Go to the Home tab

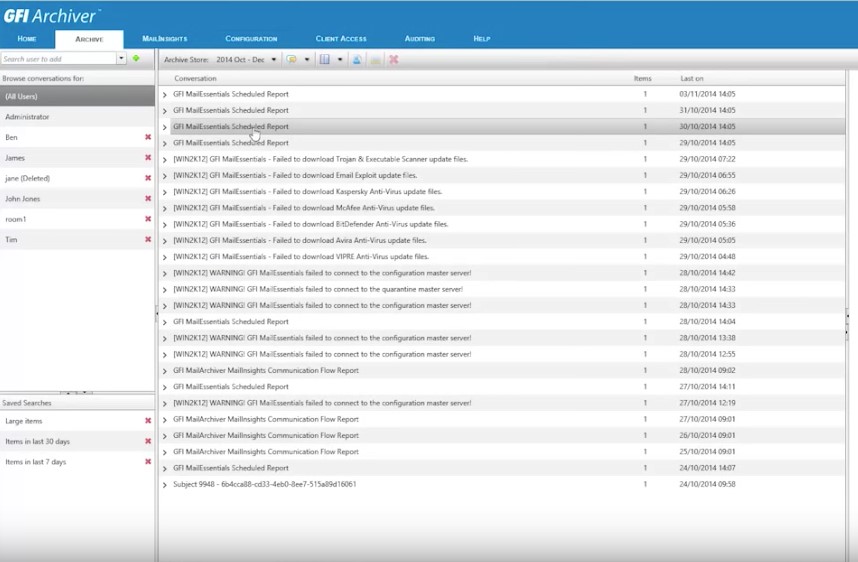coord(27,39)
